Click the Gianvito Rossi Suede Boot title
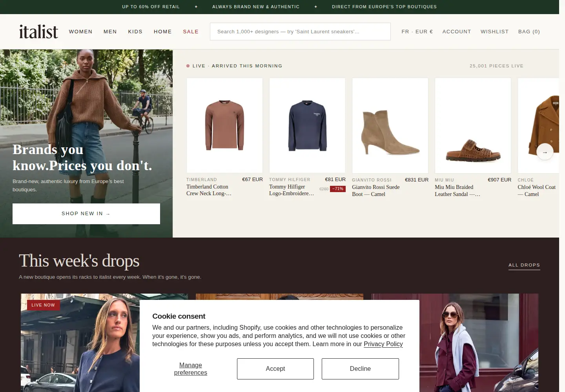The width and height of the screenshot is (565, 392). 376,191
